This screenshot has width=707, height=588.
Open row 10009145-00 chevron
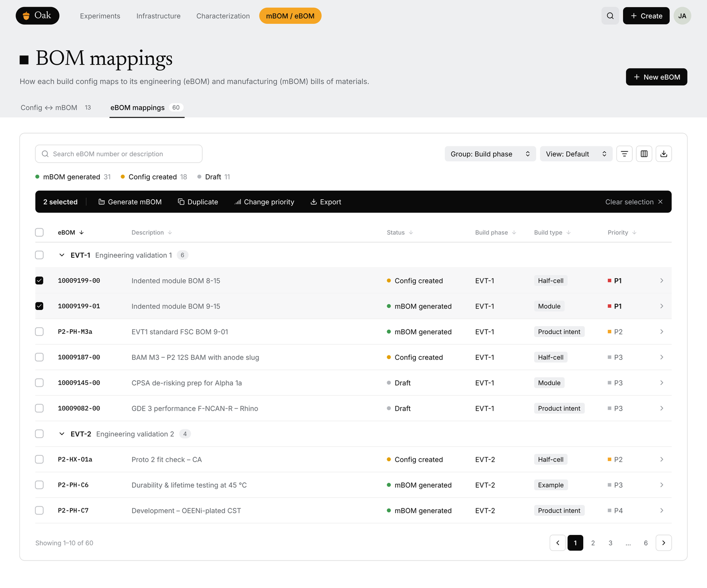point(661,383)
